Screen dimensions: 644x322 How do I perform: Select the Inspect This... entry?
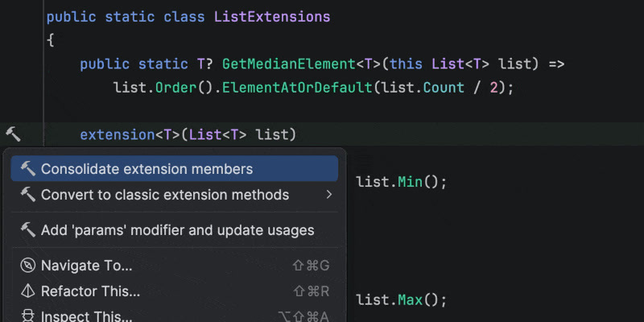[x=86, y=316]
